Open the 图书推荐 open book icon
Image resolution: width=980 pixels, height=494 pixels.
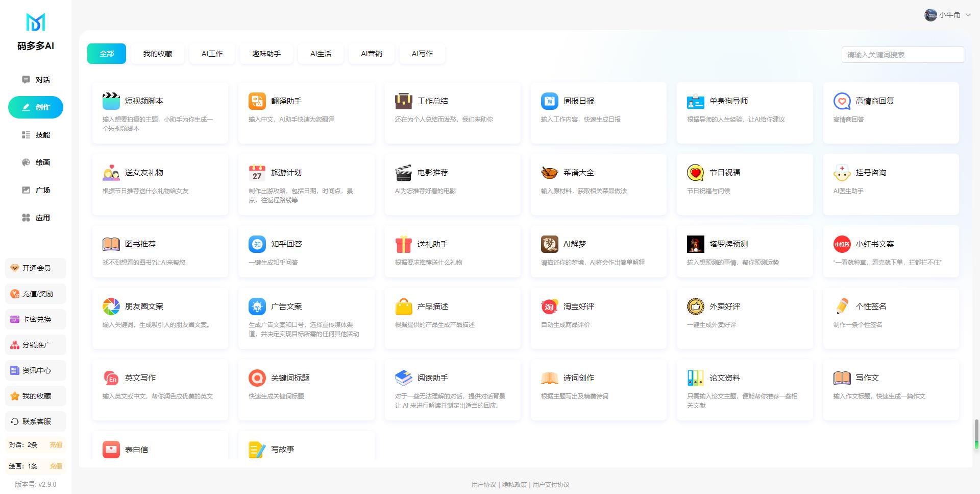pos(111,244)
